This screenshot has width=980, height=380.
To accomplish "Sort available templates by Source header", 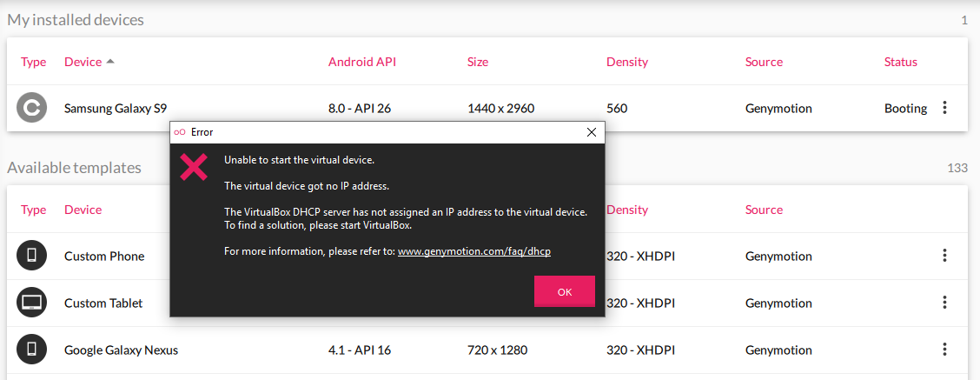I will tap(764, 210).
